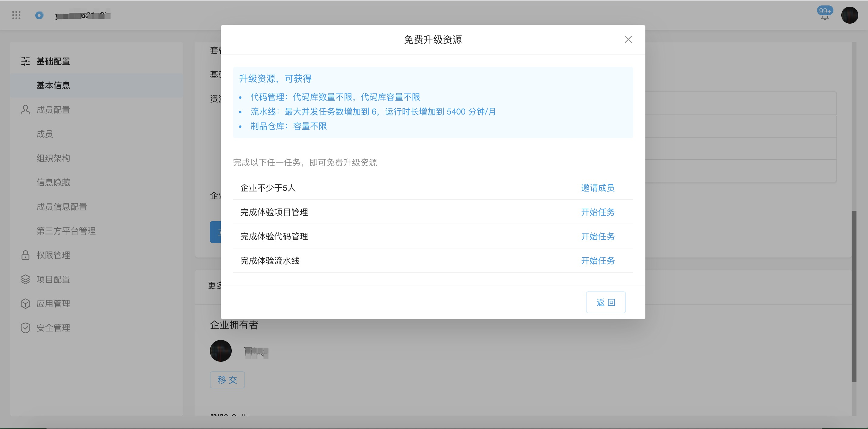Screen dimensions: 868x429
Task: Click the 项目配置 layers icon
Action: point(25,280)
